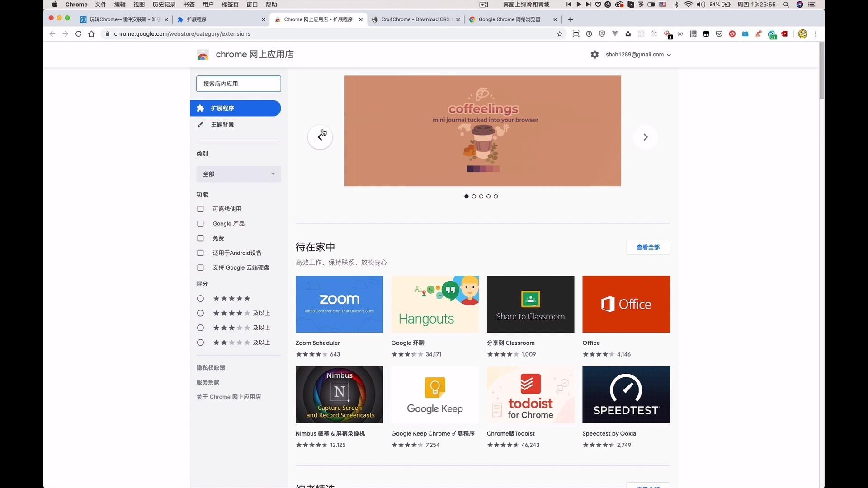
Task: Open the Chrome profile avatar
Action: click(x=802, y=34)
